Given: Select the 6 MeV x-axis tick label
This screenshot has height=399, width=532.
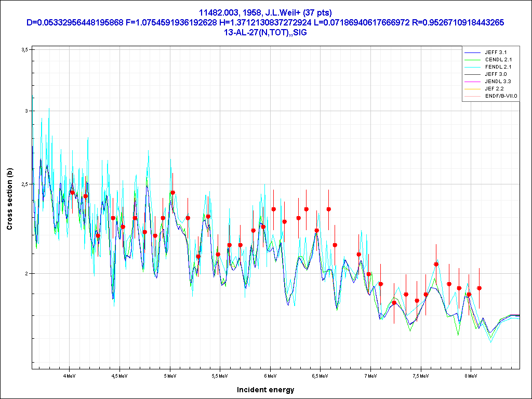Looking at the screenshot, I should click(270, 375).
